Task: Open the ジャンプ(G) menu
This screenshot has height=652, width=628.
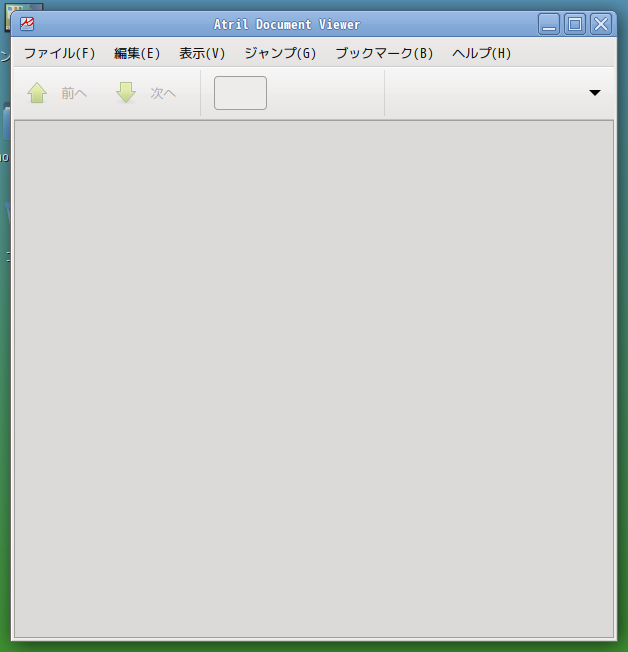Action: 280,53
